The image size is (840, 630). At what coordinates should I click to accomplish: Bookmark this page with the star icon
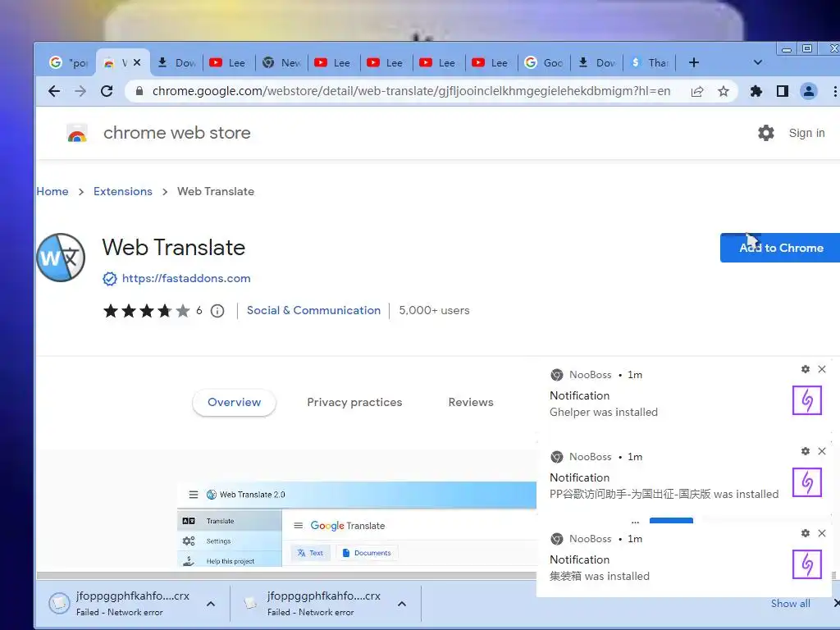tap(724, 92)
